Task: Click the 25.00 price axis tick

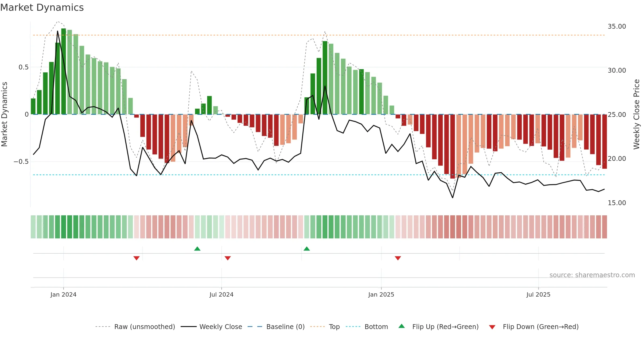Action: click(x=617, y=114)
